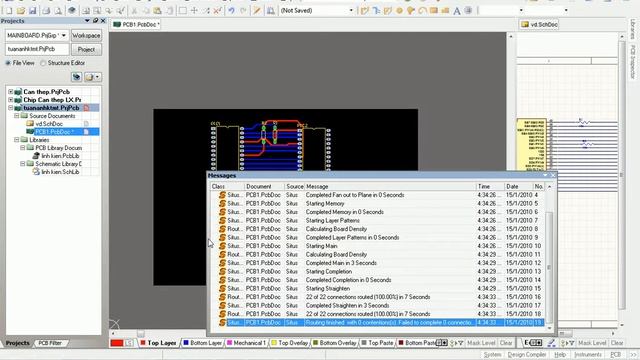Open the Projects panel header dropdown arrow
The image size is (640, 360).
87,20
